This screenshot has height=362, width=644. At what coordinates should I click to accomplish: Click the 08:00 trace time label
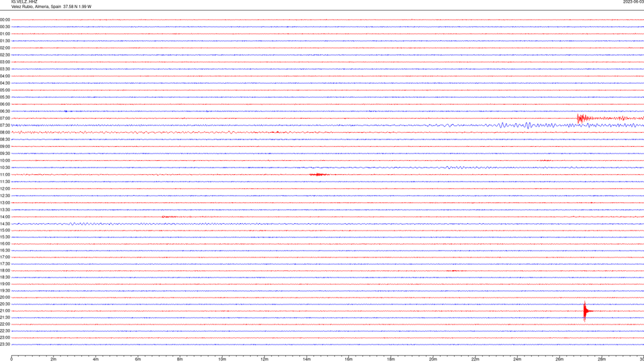tap(5, 133)
